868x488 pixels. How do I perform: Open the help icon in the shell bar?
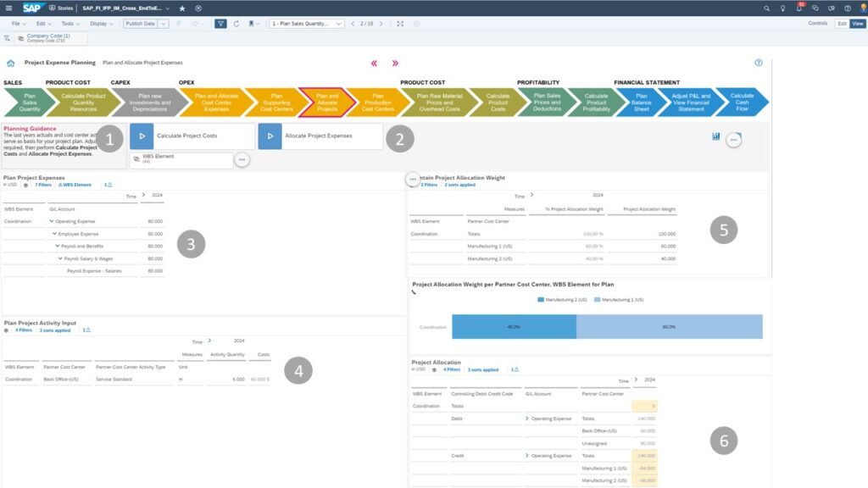(848, 8)
